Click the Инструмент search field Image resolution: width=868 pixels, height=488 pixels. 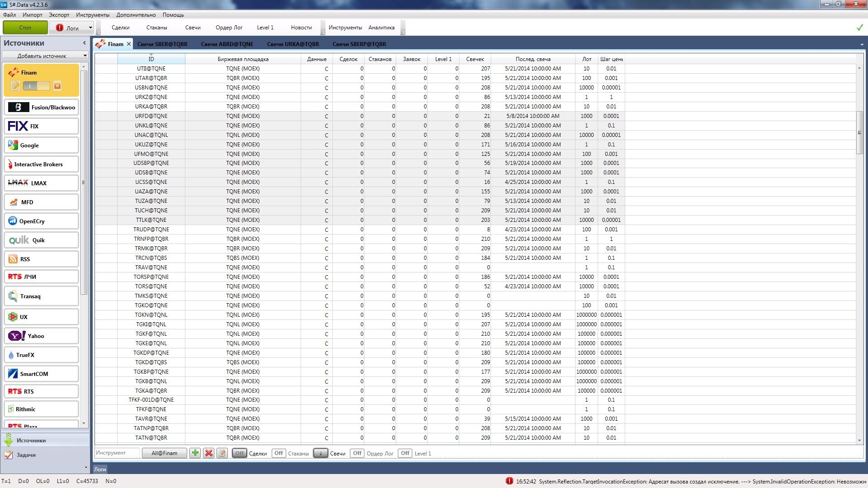pyautogui.click(x=117, y=453)
